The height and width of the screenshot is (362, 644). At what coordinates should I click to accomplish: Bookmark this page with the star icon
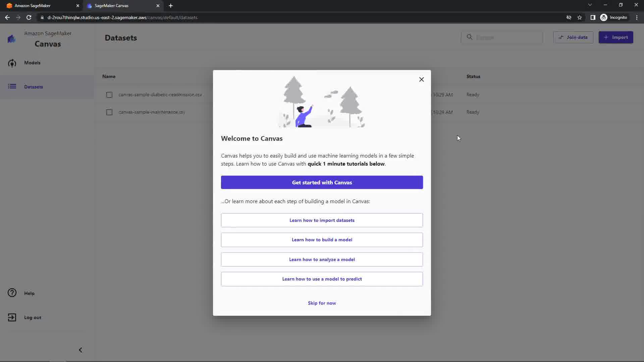coord(580,17)
